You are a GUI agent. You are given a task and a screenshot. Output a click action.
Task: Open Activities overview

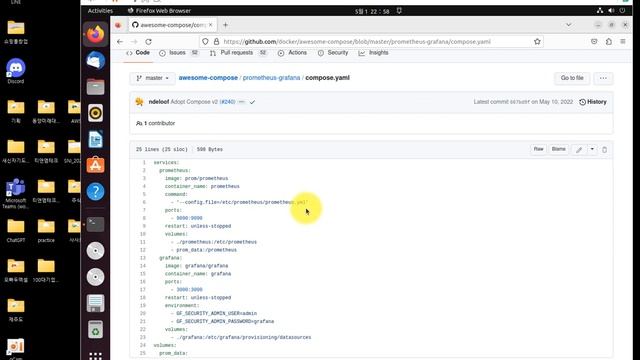pos(100,11)
